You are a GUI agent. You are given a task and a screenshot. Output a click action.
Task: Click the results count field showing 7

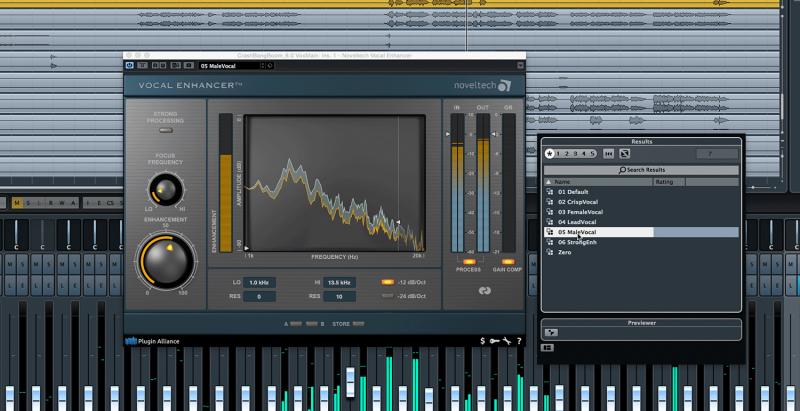tap(717, 153)
